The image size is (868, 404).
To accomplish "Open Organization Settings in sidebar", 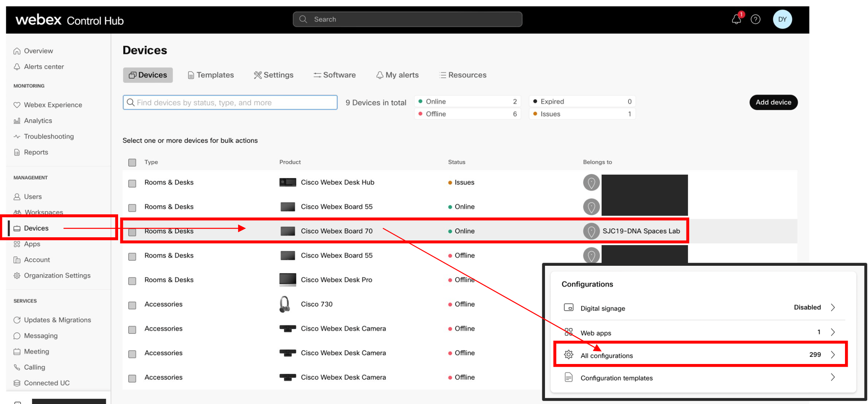I will [x=57, y=276].
